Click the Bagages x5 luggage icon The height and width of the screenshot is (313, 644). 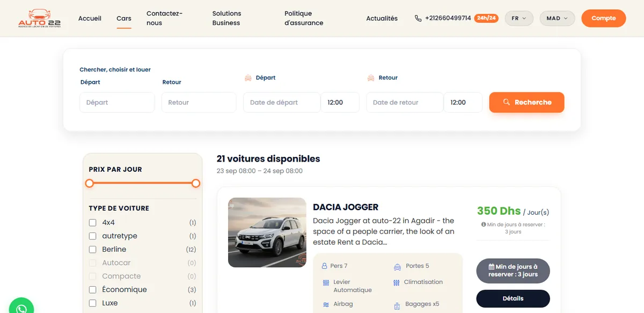pyautogui.click(x=397, y=305)
